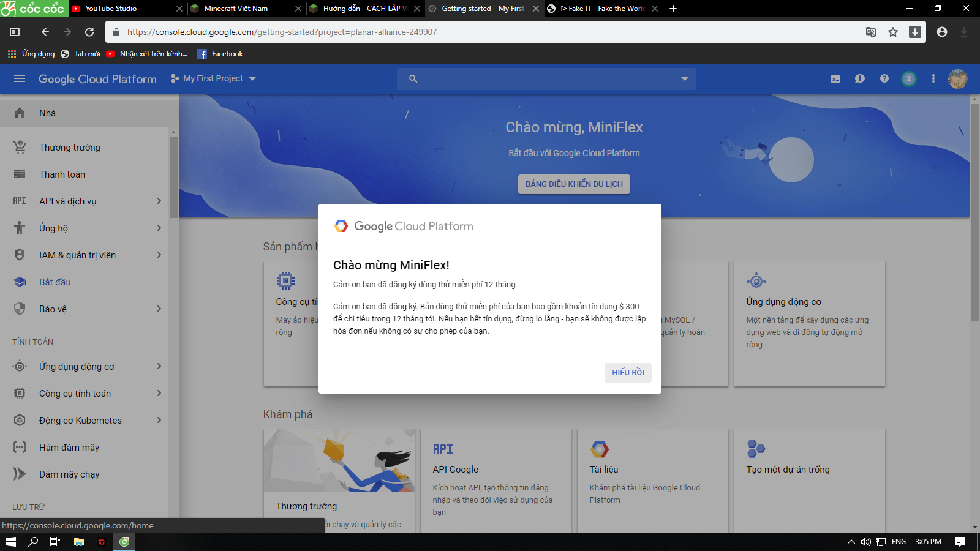Open Windows Start menu
Image resolution: width=980 pixels, height=551 pixels.
11,541
